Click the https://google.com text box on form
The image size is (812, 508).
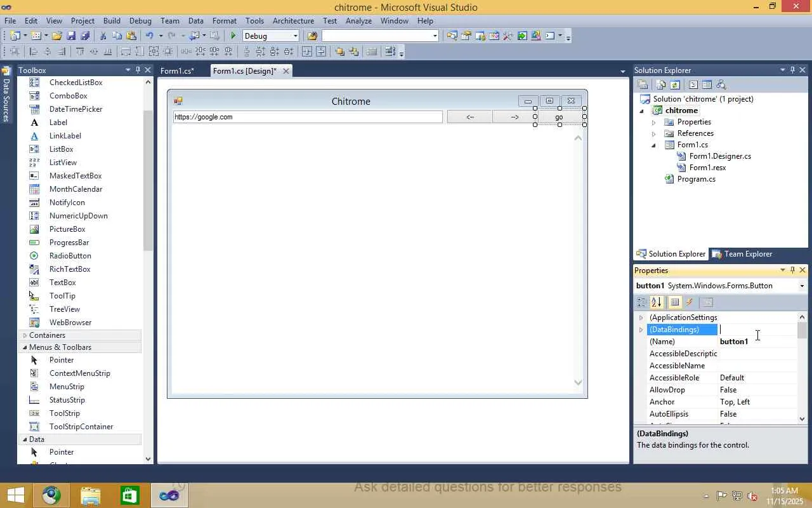[x=308, y=117]
